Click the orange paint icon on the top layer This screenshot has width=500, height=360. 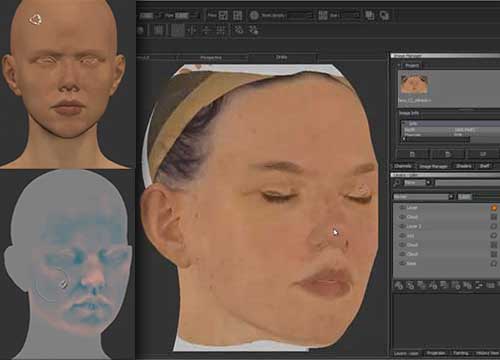(494, 208)
